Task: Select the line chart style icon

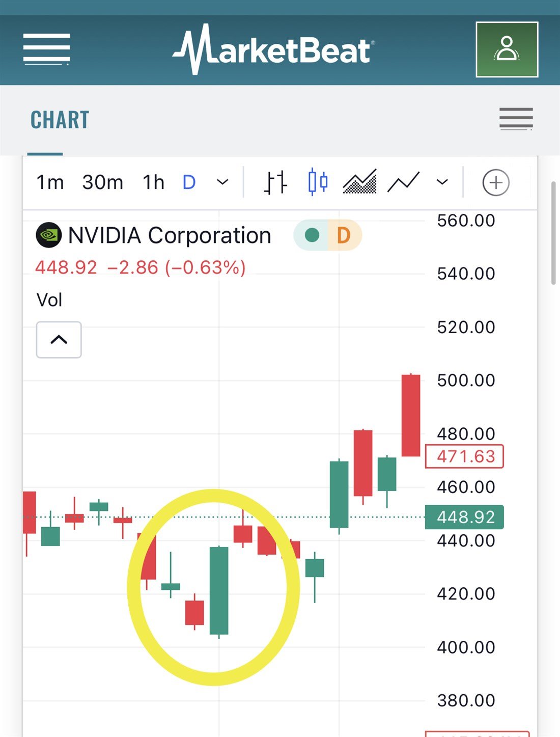Action: (x=403, y=182)
